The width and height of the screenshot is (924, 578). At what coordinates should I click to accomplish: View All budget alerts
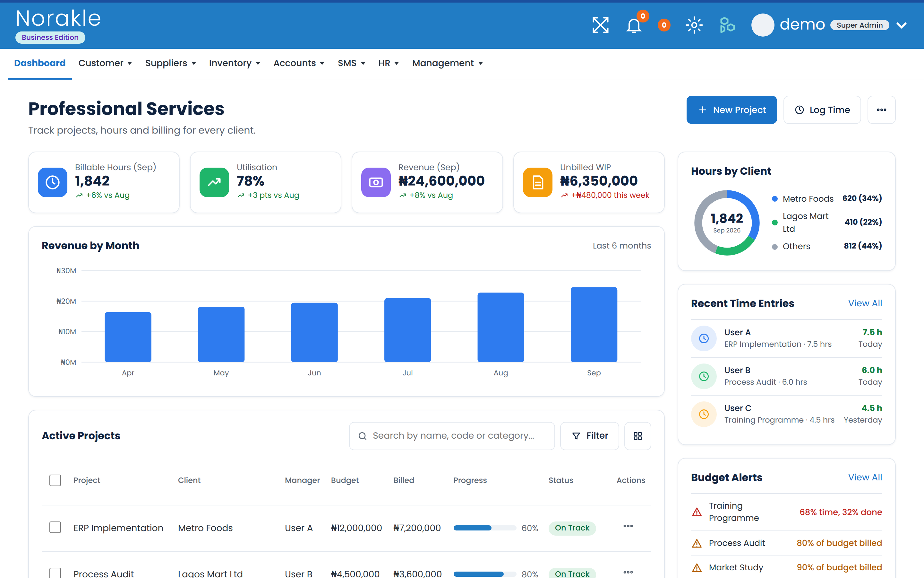pyautogui.click(x=865, y=477)
